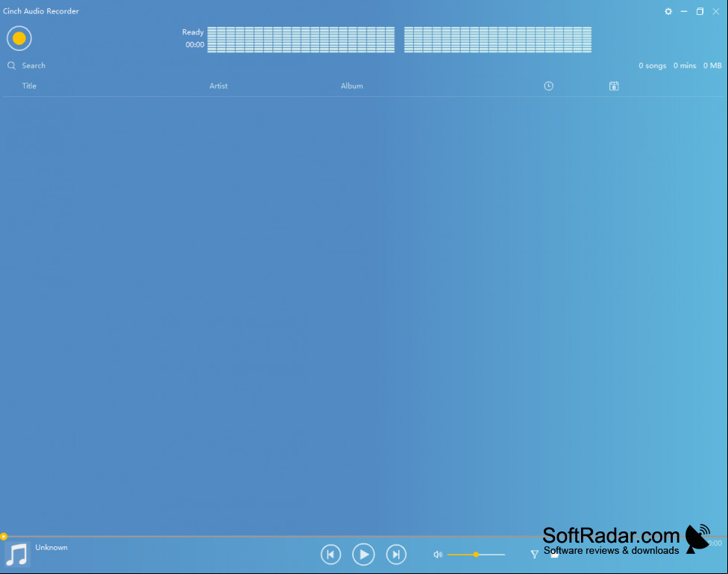Click the "Cinch Audio Recorder" window title
This screenshot has height=574, width=728.
coord(41,11)
